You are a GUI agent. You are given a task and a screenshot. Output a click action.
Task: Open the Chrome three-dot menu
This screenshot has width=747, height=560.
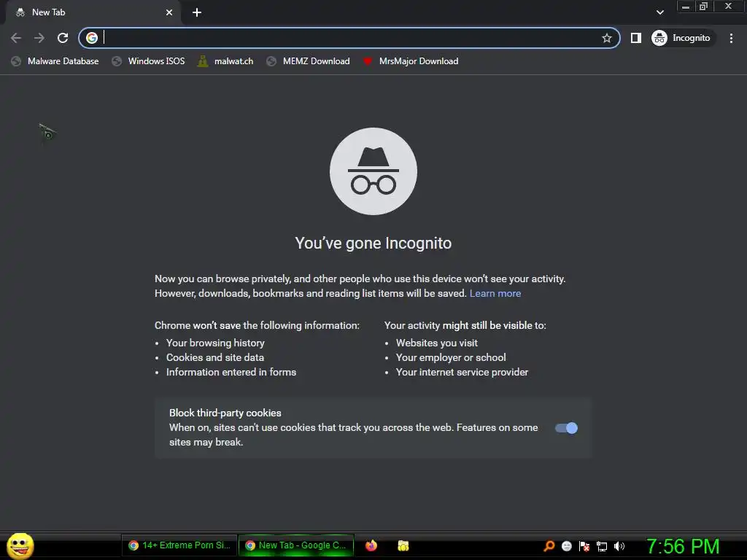pyautogui.click(x=731, y=38)
